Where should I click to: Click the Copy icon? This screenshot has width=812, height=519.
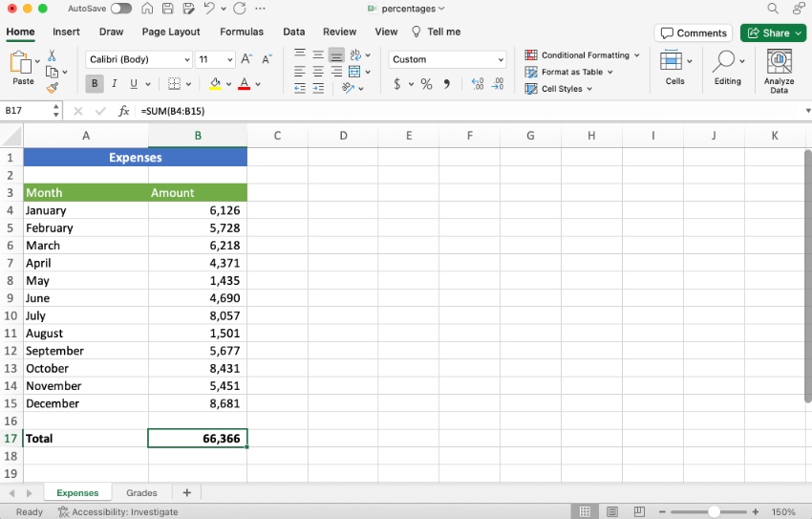(52, 72)
